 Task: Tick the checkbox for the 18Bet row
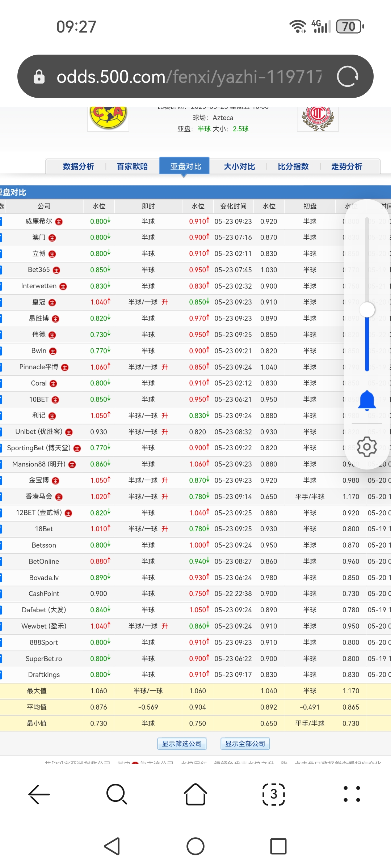click(x=1, y=529)
